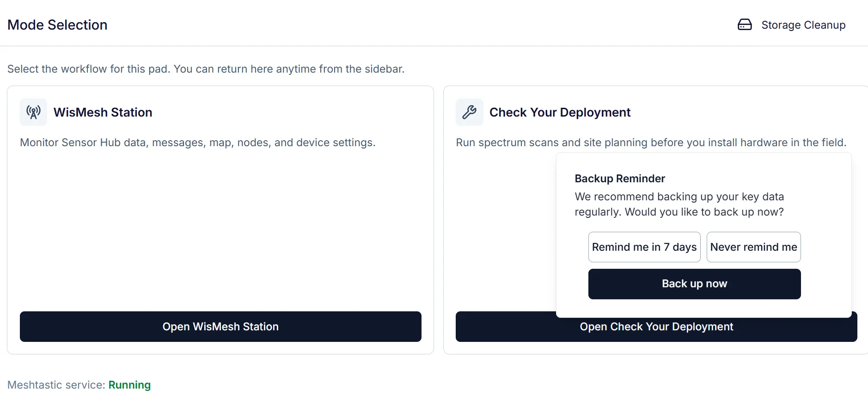Choose Remind me in 7 days
Viewport: 868px width, 396px height.
pos(644,247)
